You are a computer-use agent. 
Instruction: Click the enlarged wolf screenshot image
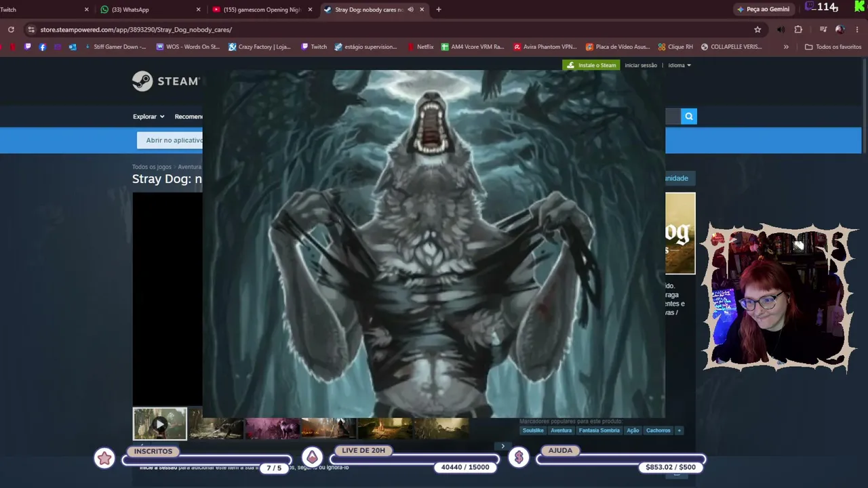434,244
